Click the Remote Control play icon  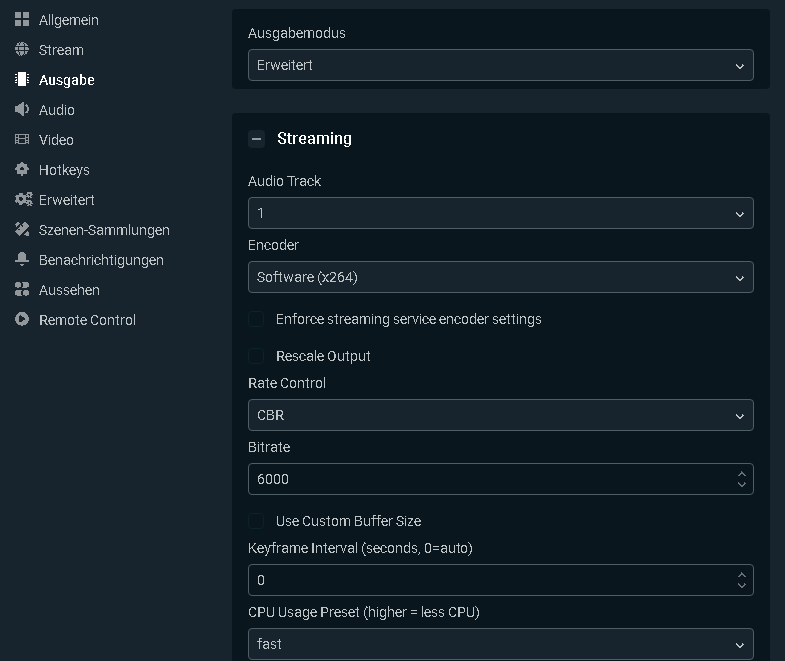(22, 320)
